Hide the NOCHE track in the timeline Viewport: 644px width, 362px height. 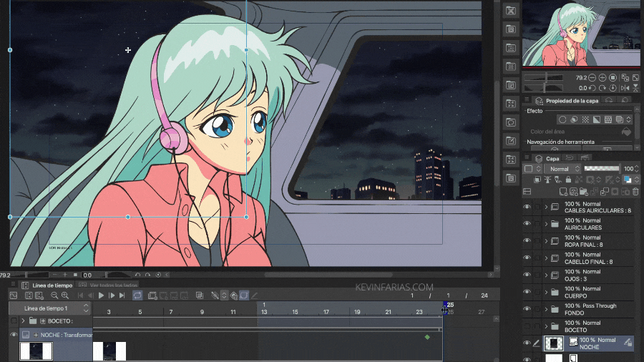tap(14, 335)
